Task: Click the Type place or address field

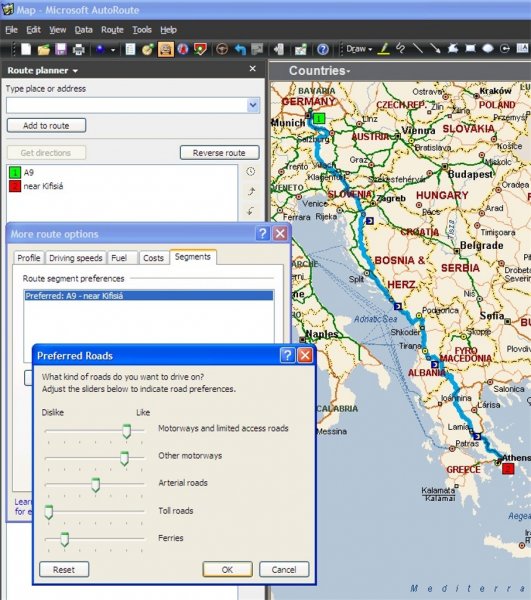Action: point(127,105)
